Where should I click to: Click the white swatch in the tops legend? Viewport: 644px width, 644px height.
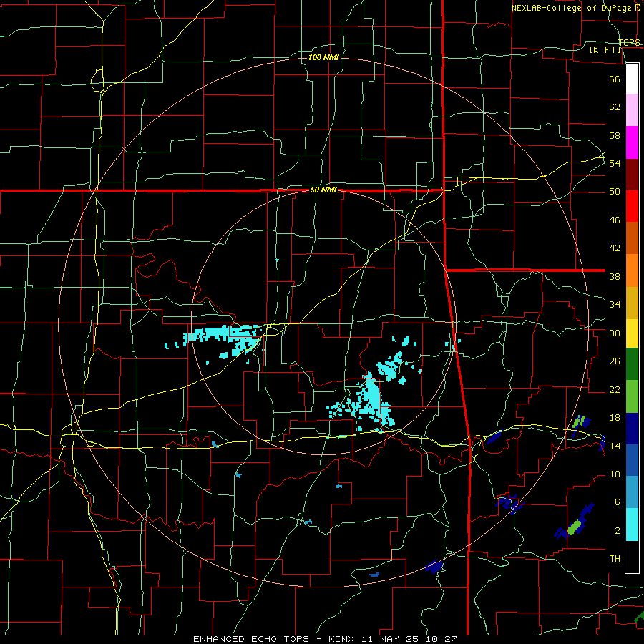click(x=632, y=79)
